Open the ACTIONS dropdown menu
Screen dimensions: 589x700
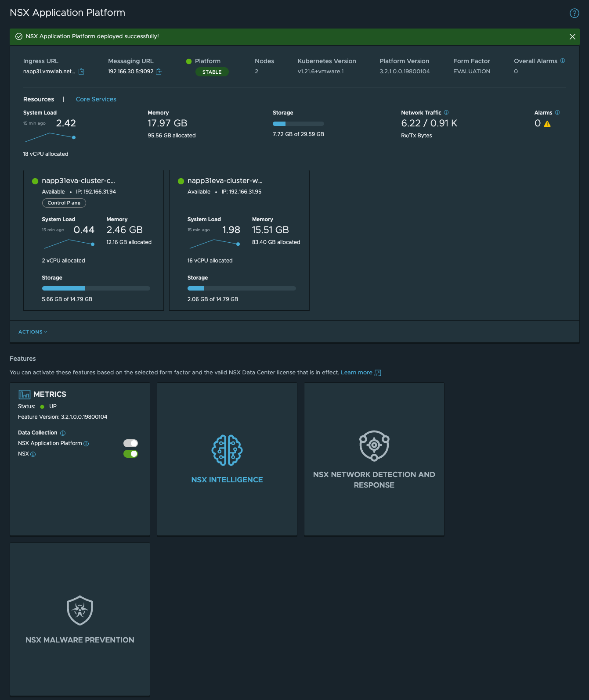33,332
